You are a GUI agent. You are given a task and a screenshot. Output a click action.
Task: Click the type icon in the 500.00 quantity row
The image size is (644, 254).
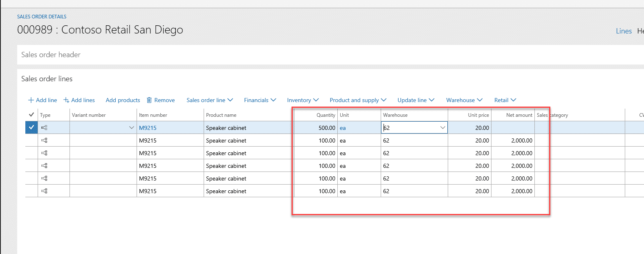point(44,128)
